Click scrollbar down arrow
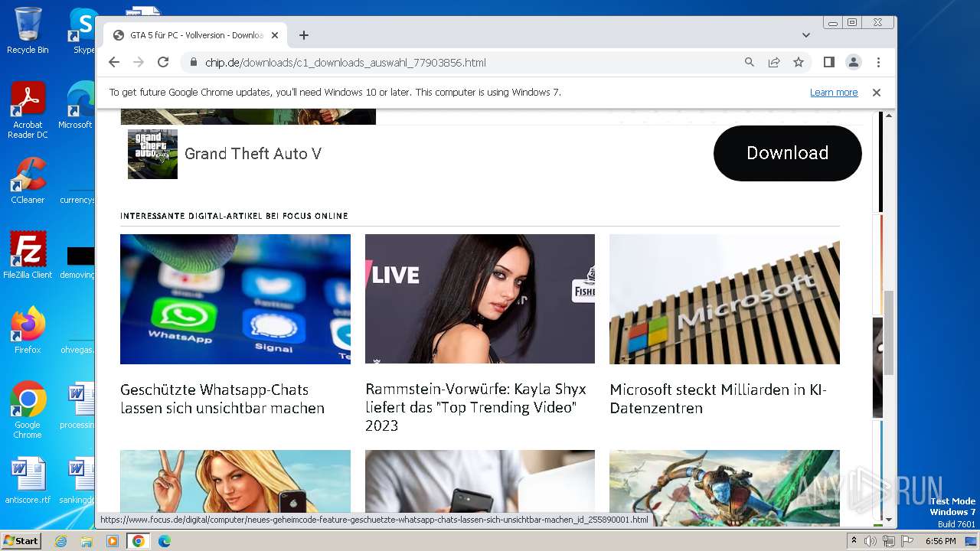This screenshot has width=980, height=551. (888, 520)
